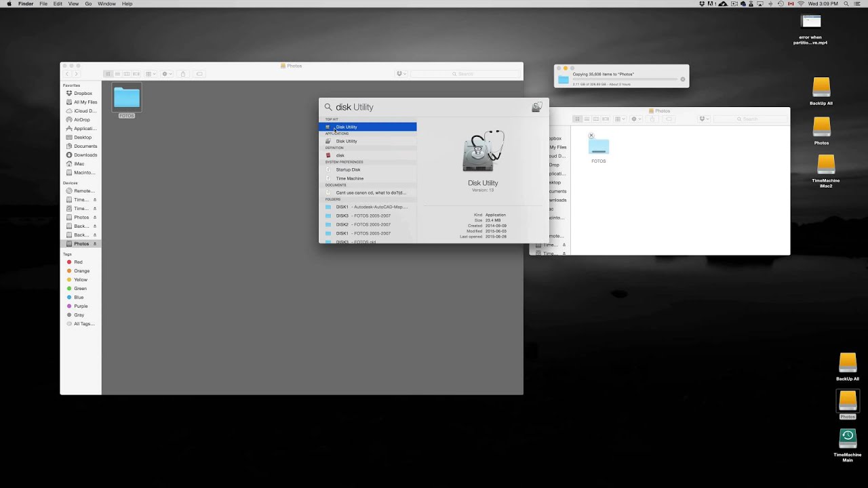Show All Tags in left sidebar
Image resolution: width=868 pixels, height=488 pixels.
81,324
